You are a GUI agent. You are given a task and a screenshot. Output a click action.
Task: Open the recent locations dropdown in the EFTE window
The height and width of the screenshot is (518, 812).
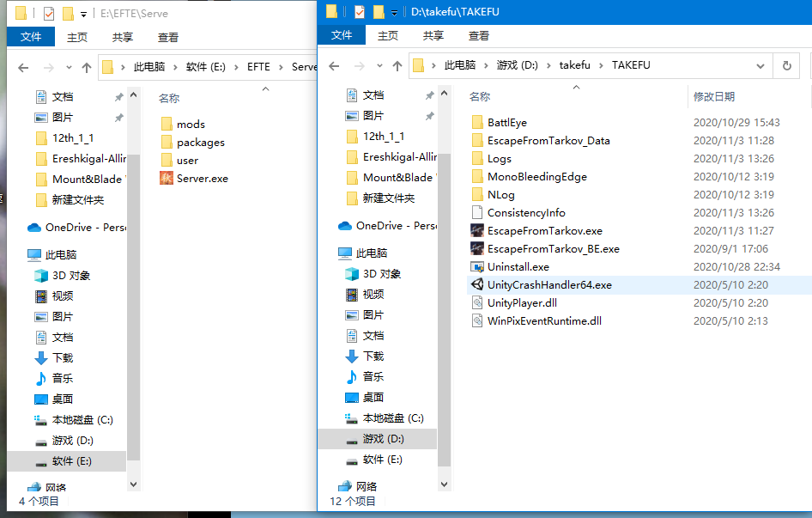[x=69, y=67]
